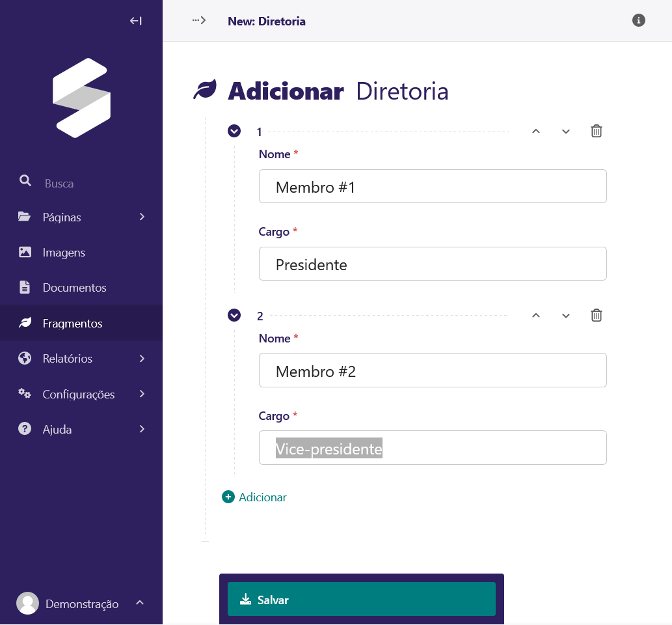Move block 1 up with arrow
This screenshot has height=625, width=672.
pos(536,132)
